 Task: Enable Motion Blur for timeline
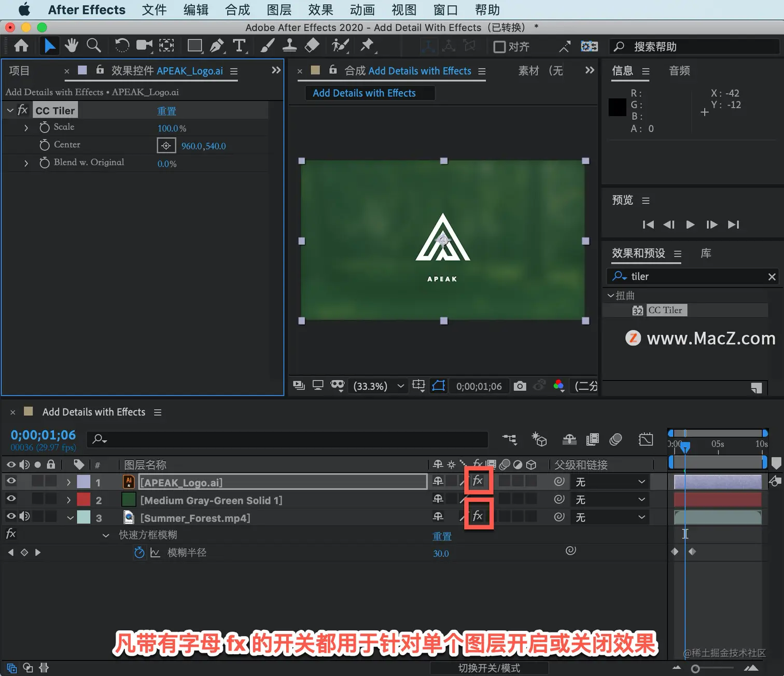[x=615, y=440]
